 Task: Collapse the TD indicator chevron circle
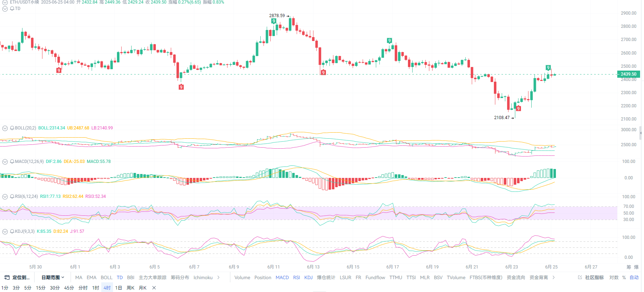(x=5, y=9)
